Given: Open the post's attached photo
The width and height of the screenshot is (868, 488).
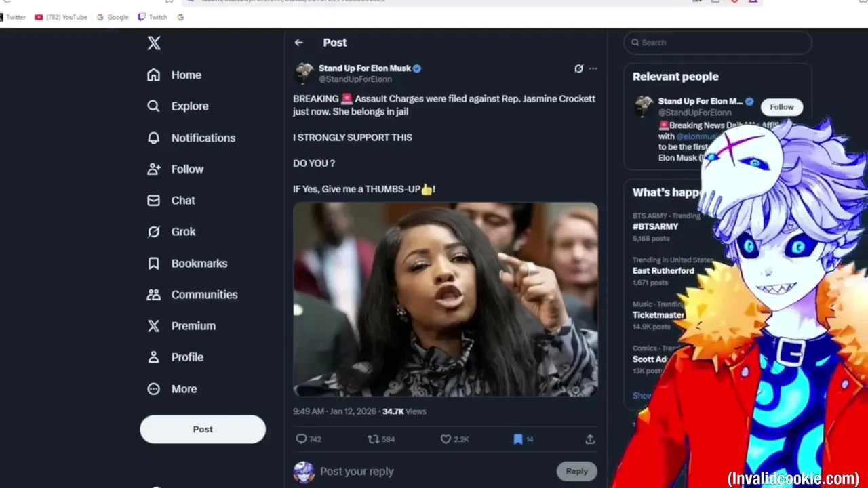Looking at the screenshot, I should coord(446,300).
